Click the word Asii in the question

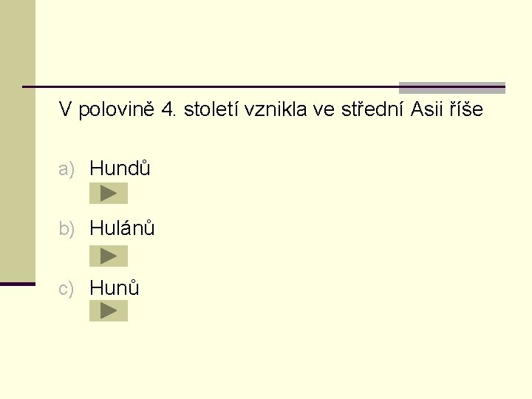[426, 110]
